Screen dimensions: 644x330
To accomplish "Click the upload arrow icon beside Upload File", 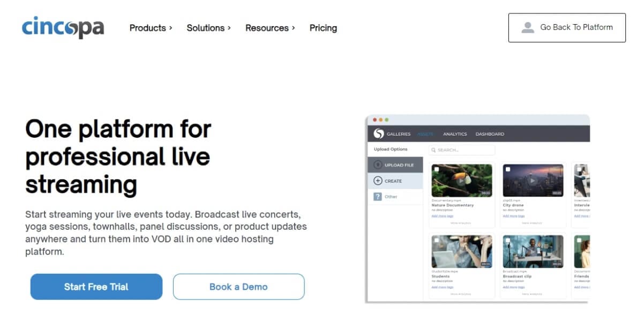I will tap(378, 165).
